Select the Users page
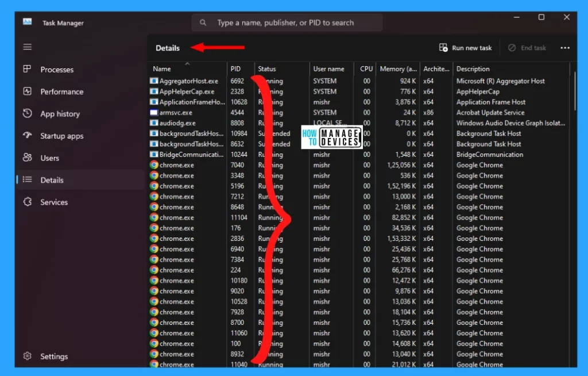Viewport: 588px width, 376px height. tap(80, 158)
